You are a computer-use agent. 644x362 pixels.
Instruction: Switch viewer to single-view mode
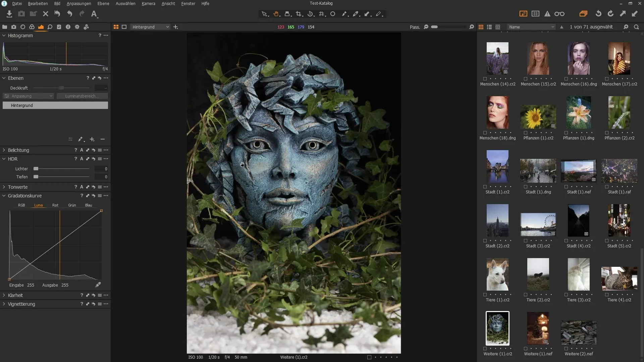(x=124, y=27)
